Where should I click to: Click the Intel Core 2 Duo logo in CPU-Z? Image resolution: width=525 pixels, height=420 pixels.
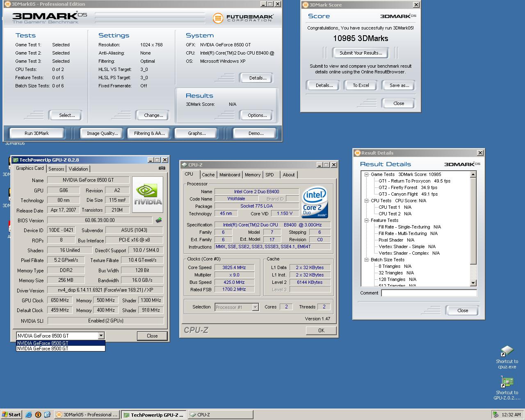(315, 203)
